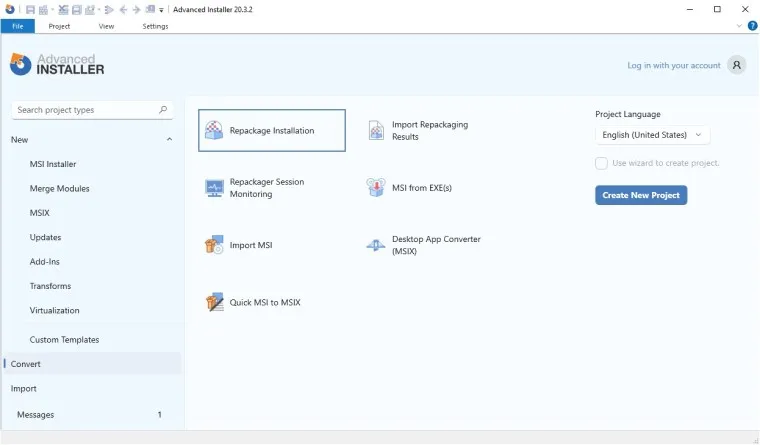Click the Import Repackaging Results icon
This screenshot has width=760, height=445.
point(376,130)
